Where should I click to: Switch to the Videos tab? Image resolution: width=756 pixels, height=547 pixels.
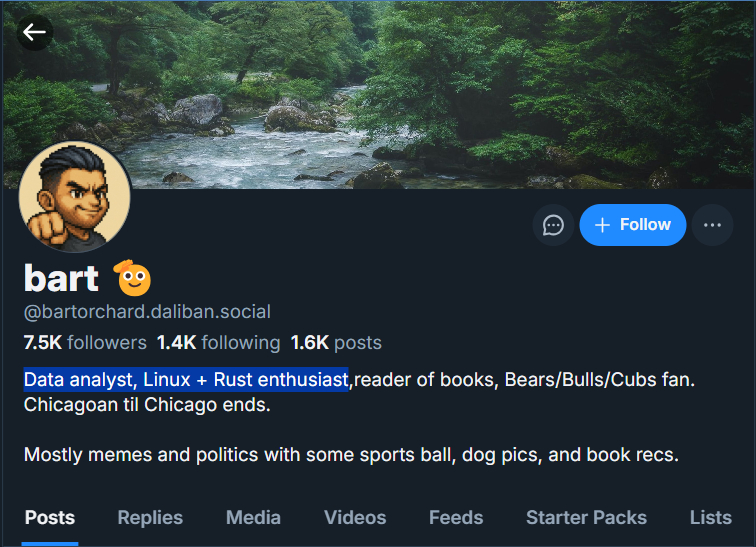355,517
